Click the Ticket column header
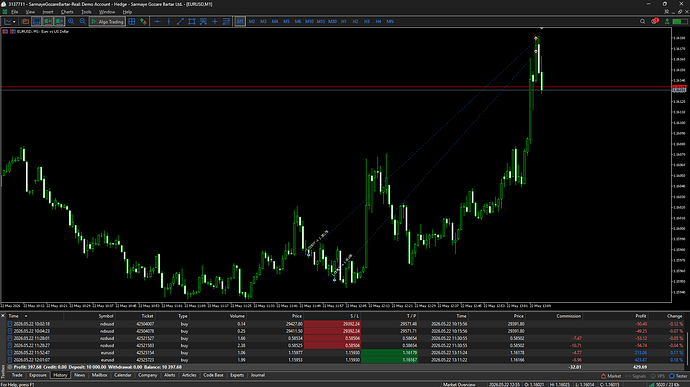This screenshot has width=690, height=387. point(147,316)
